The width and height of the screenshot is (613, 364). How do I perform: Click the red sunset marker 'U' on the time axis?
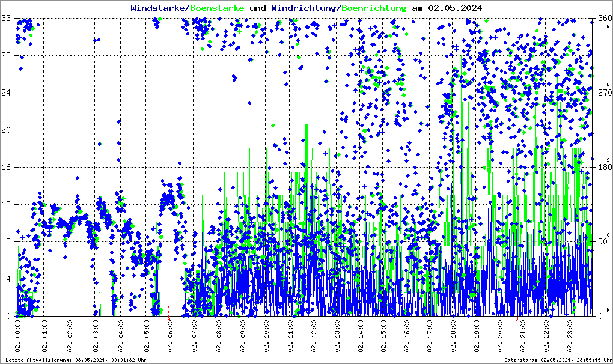coord(517,319)
